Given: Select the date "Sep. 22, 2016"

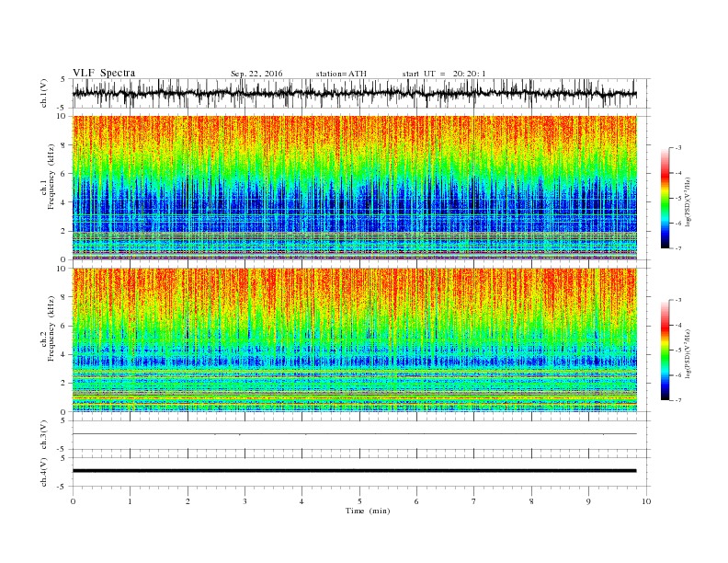Looking at the screenshot, I should (256, 74).
